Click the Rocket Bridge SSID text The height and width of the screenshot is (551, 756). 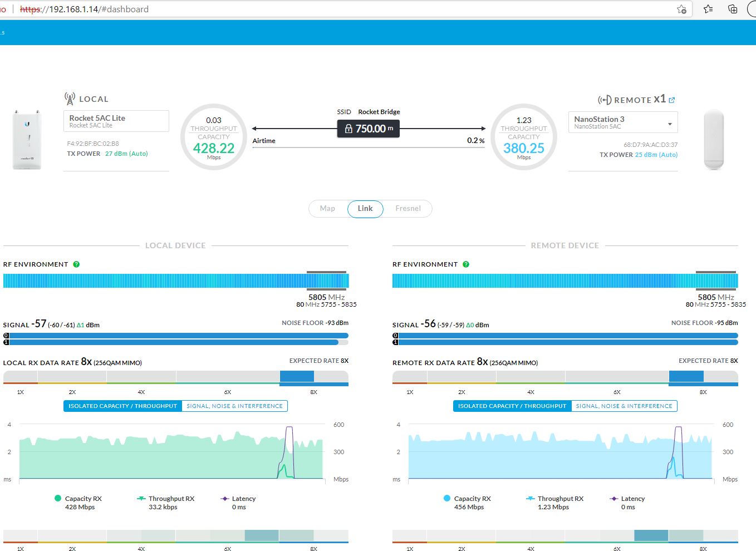pyautogui.click(x=379, y=112)
